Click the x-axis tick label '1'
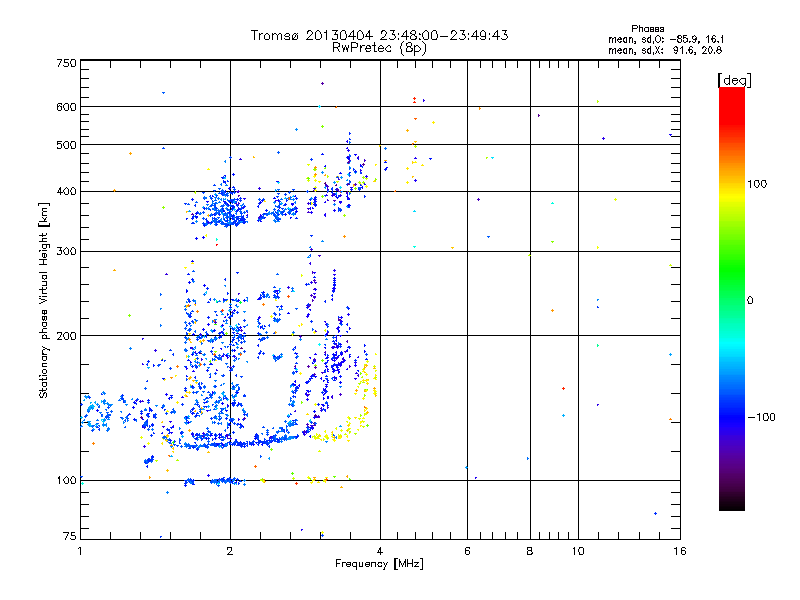Screen dimensions: 800x600 tap(80, 551)
